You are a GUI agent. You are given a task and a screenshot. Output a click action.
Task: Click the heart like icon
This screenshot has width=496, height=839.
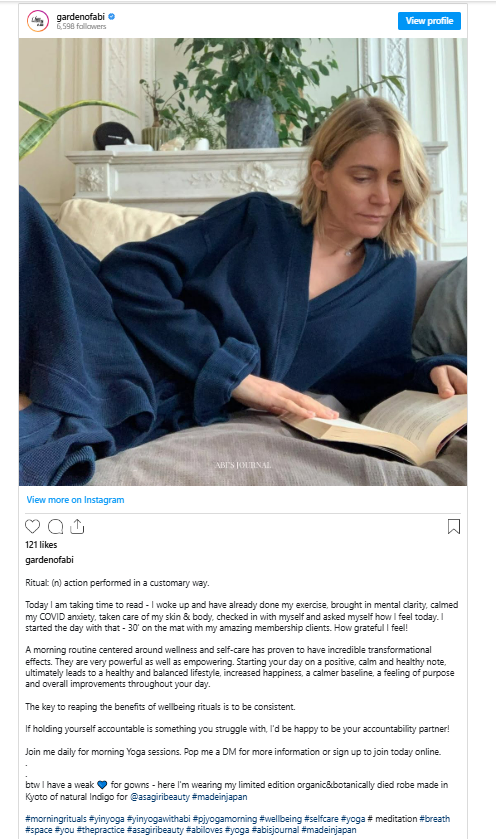pyautogui.click(x=33, y=527)
